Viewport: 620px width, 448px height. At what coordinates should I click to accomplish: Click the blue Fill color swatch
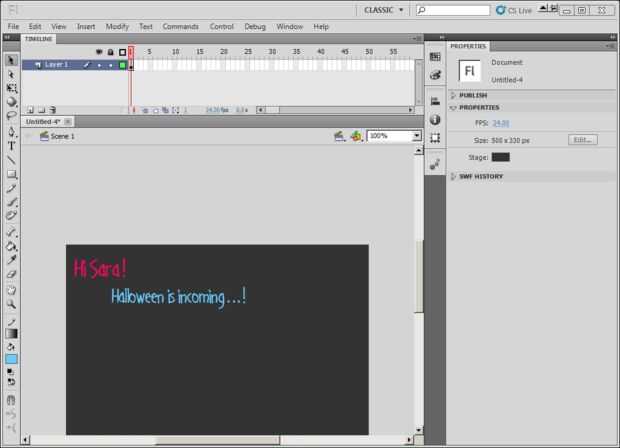point(11,359)
